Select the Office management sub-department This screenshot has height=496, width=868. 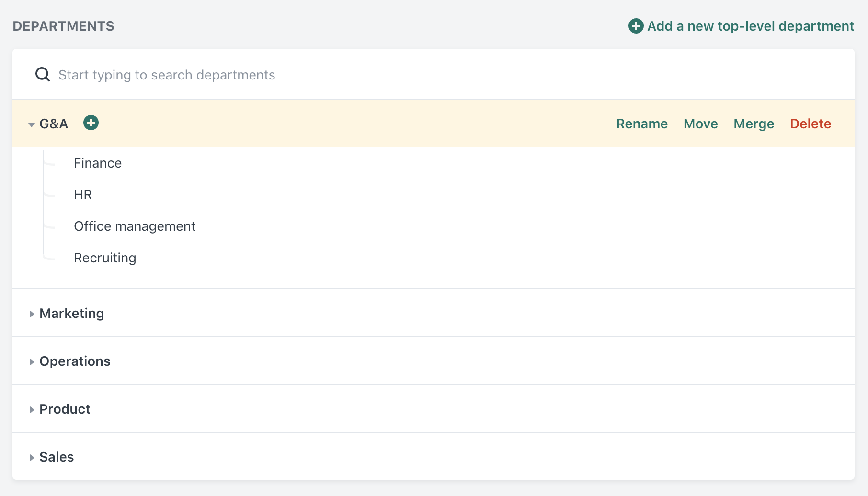(x=135, y=226)
